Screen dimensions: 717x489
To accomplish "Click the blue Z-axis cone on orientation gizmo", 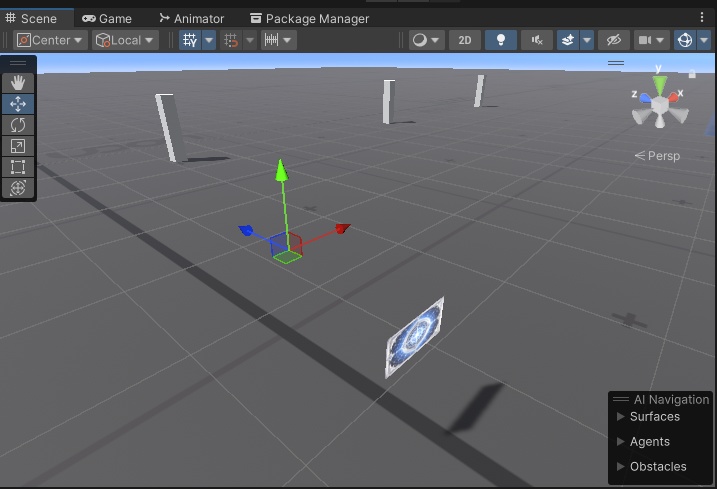I will [646, 97].
